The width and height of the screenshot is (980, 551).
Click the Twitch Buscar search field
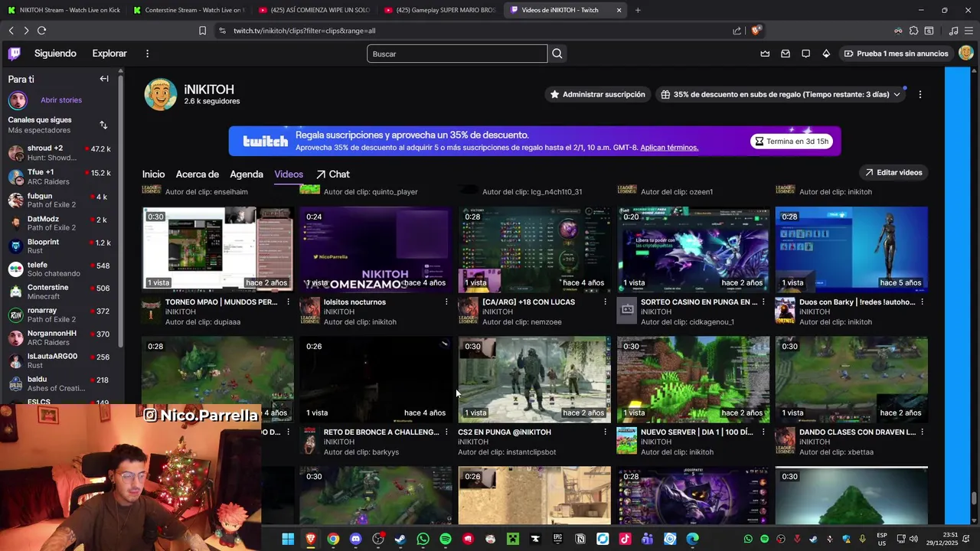point(457,54)
